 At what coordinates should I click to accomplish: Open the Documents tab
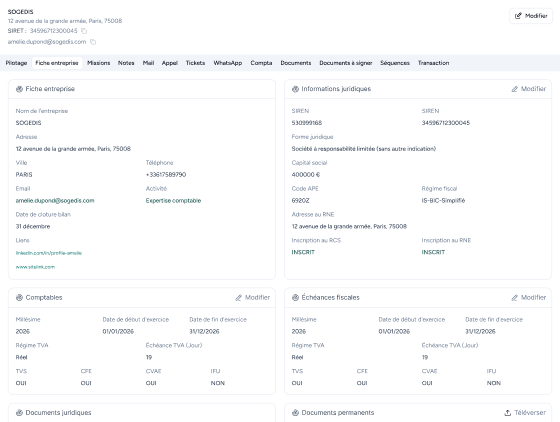296,63
